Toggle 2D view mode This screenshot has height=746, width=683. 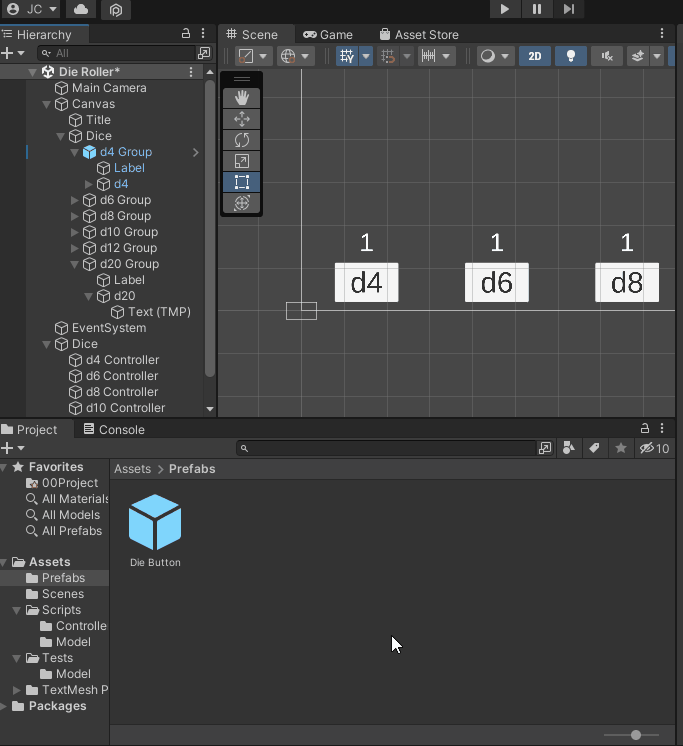click(535, 56)
